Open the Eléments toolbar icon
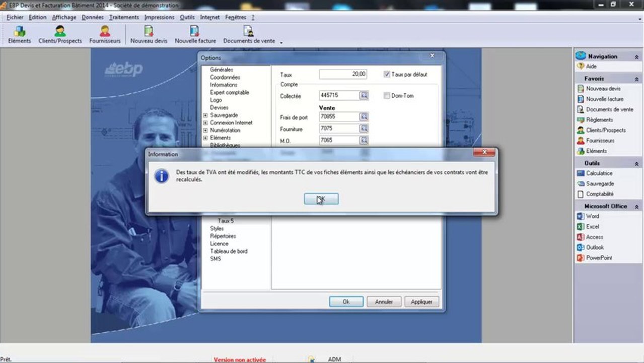Viewport: 644px width, 363px height. [x=20, y=35]
